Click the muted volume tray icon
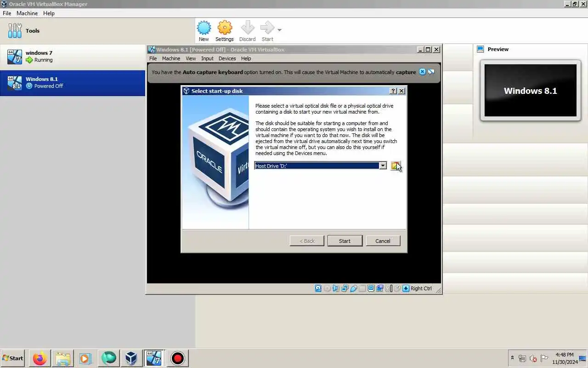The image size is (588, 368). tap(533, 358)
